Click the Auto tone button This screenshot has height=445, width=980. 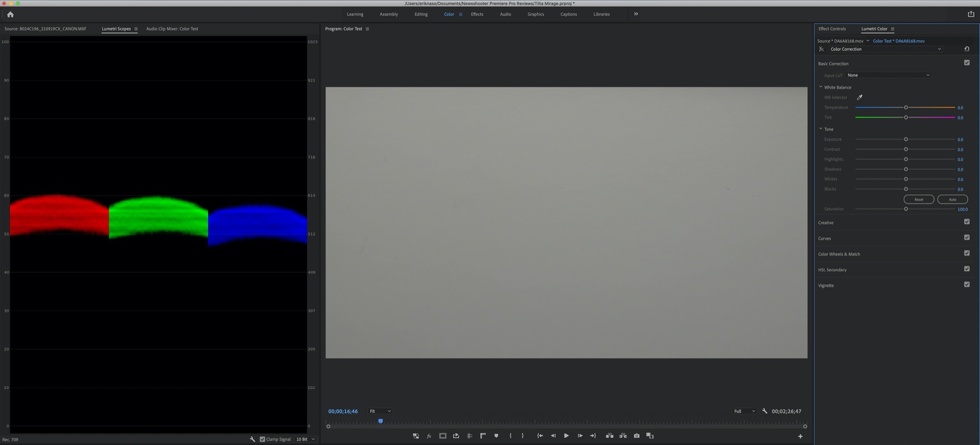[952, 199]
